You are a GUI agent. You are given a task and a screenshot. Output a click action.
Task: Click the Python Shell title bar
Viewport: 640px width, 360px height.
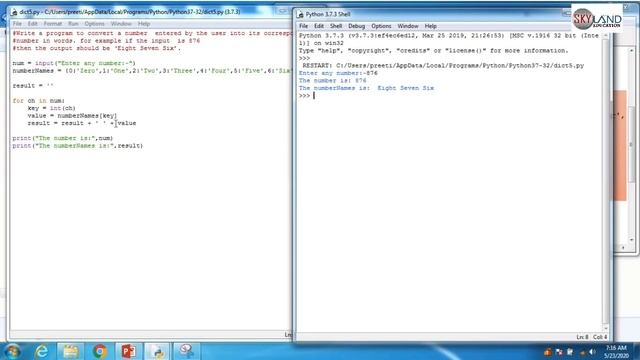(433, 14)
